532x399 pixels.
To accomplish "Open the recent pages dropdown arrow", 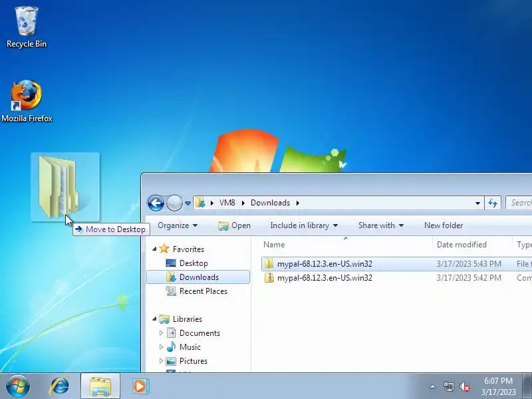I will point(188,203).
